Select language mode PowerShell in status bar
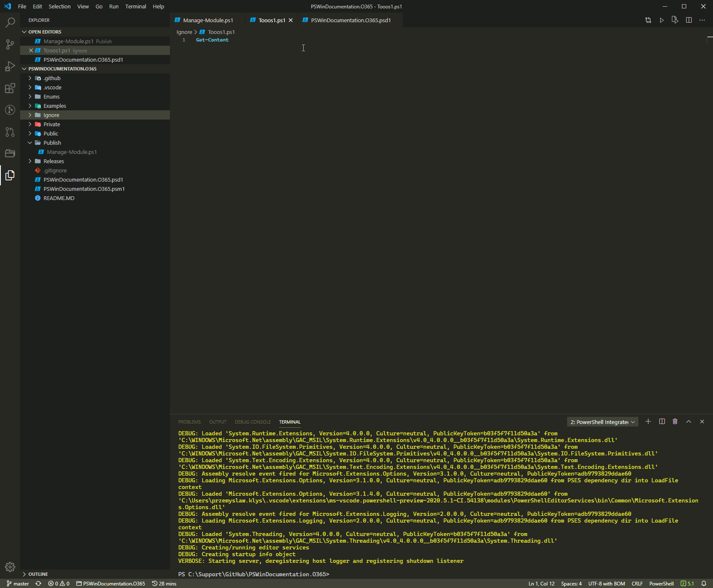Screen dimensions: 713x588 tap(661, 583)
